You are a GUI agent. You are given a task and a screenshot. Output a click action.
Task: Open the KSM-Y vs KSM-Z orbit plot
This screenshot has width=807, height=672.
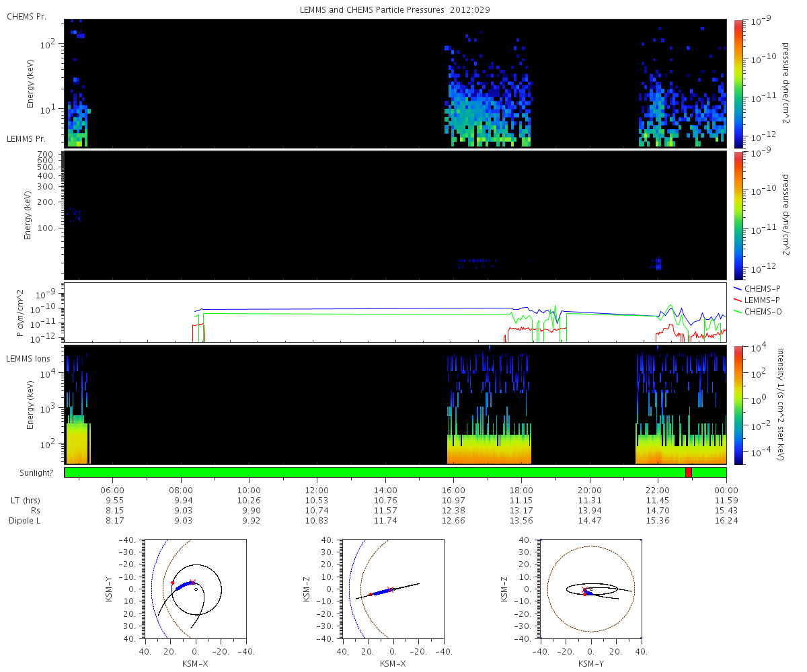(x=590, y=589)
